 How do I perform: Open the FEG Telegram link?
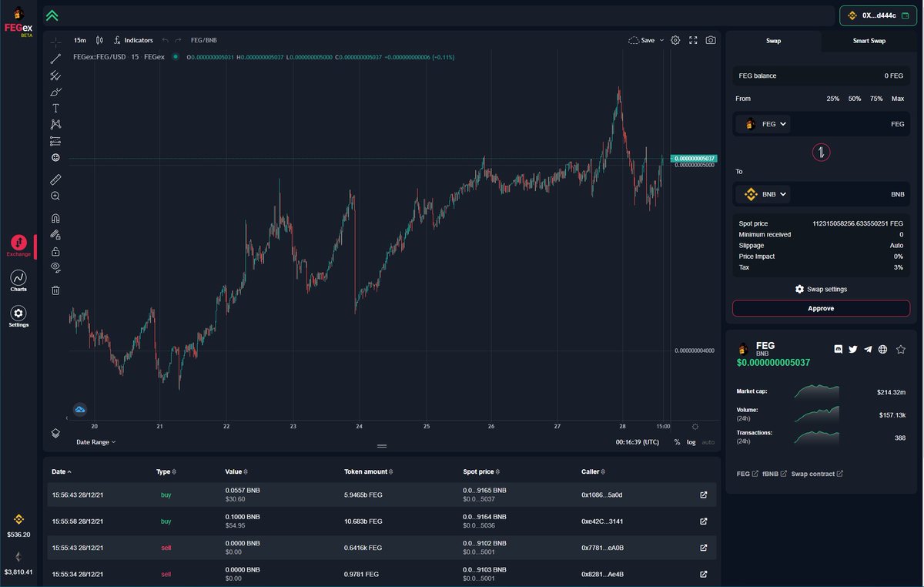(868, 349)
